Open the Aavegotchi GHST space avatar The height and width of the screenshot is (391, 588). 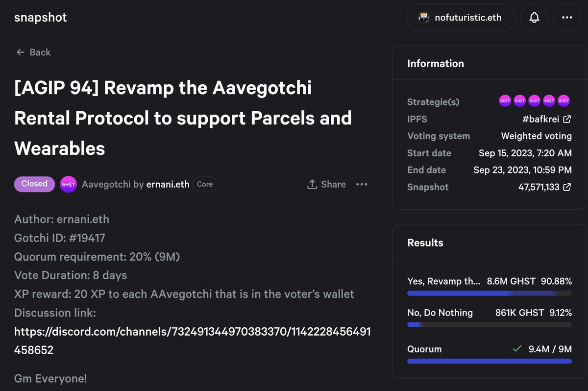(x=68, y=184)
